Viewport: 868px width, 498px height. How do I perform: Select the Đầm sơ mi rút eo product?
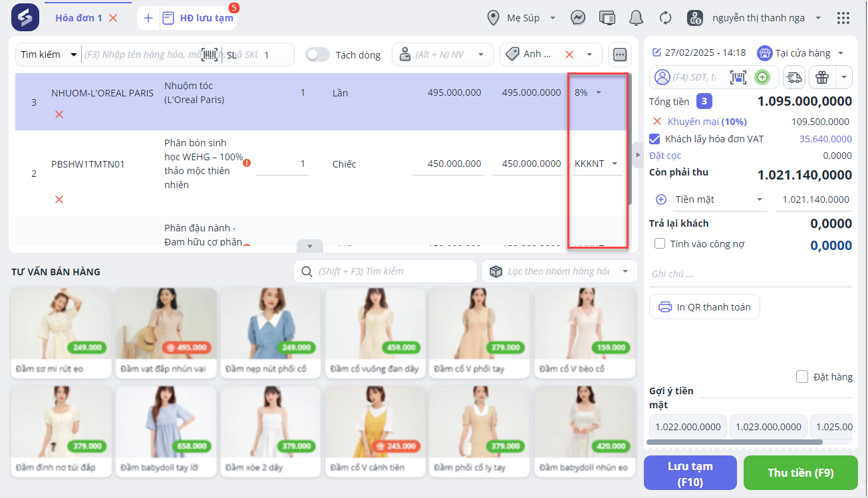point(61,332)
